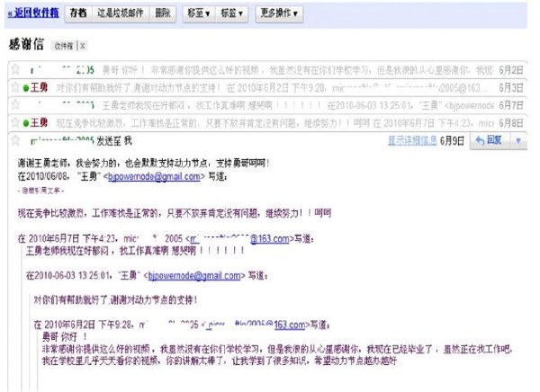Image resolution: width=540 pixels, height=392 pixels.
Task: Click the first bjpowernode@gmail.com link
Action: pos(154,176)
